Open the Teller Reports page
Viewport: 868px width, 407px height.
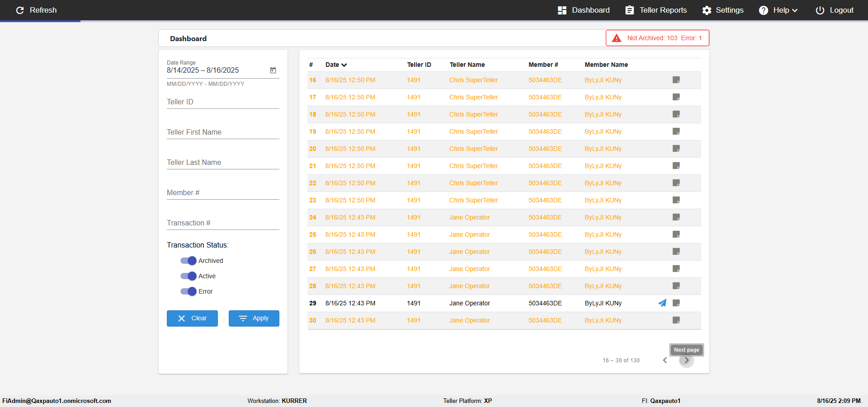(656, 10)
